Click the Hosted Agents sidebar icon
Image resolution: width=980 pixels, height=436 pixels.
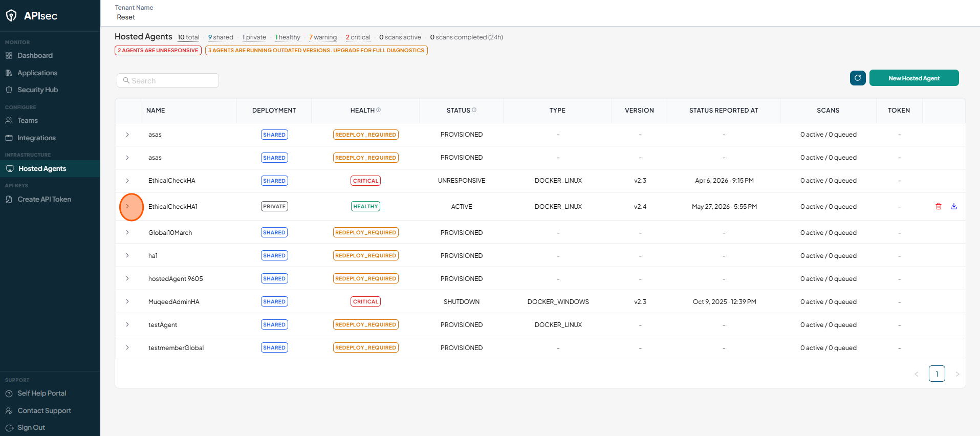(x=10, y=168)
